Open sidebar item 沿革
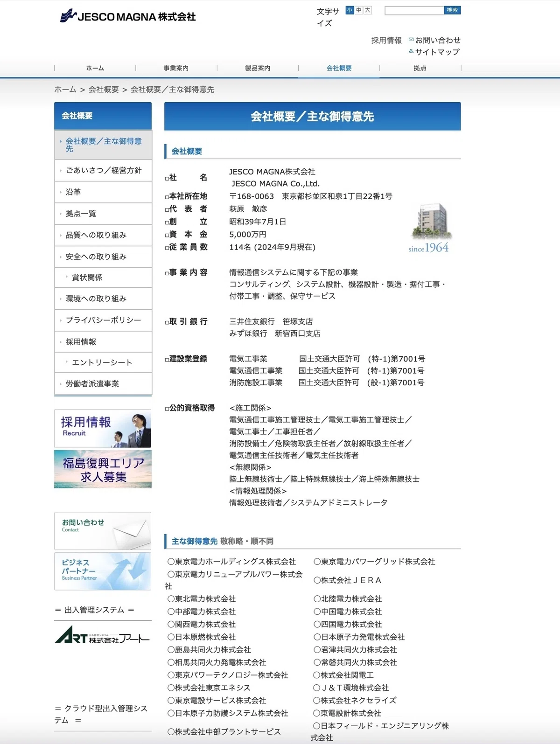This screenshot has width=560, height=744. [103, 192]
